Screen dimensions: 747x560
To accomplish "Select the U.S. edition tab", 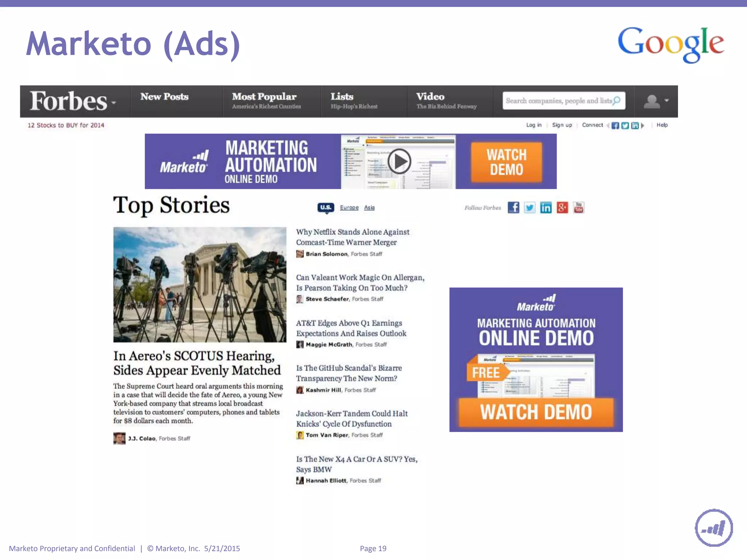I will click(326, 208).
